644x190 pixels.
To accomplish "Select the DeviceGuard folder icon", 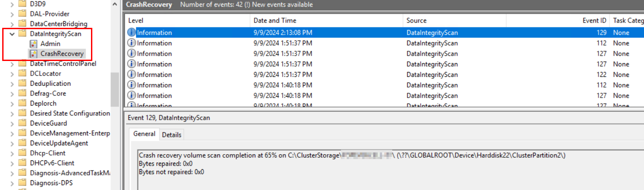I will tap(23, 123).
